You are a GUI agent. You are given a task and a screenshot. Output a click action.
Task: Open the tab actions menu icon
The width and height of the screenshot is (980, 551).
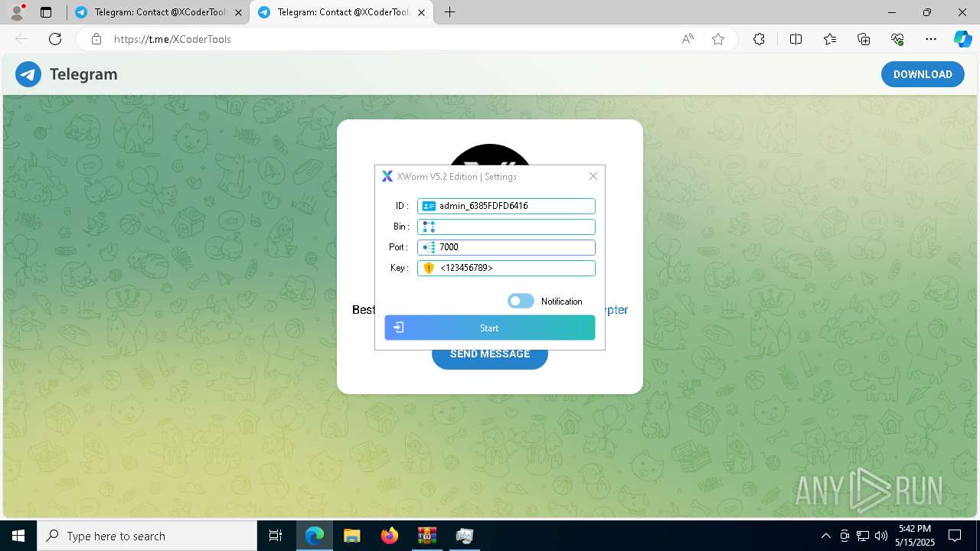click(46, 12)
